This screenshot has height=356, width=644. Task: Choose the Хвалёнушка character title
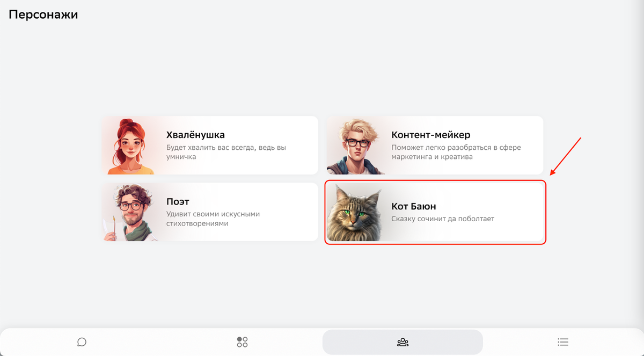pyautogui.click(x=195, y=135)
